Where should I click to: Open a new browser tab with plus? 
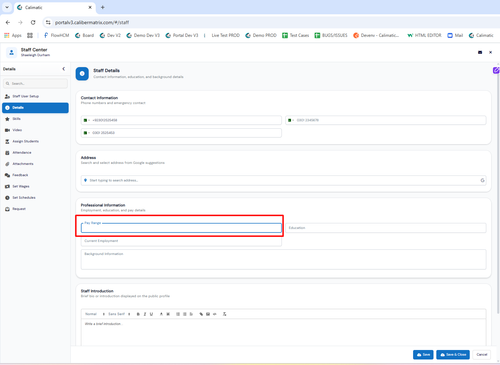(103, 7)
